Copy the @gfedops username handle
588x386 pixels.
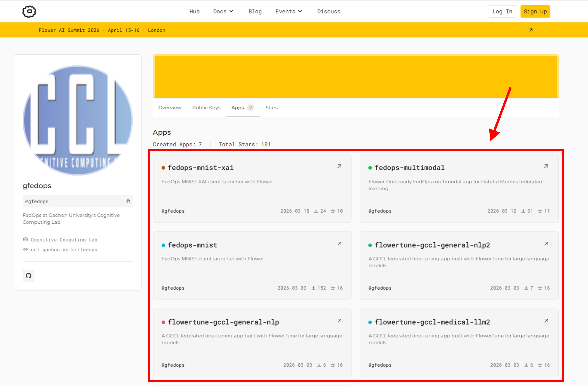tap(128, 201)
